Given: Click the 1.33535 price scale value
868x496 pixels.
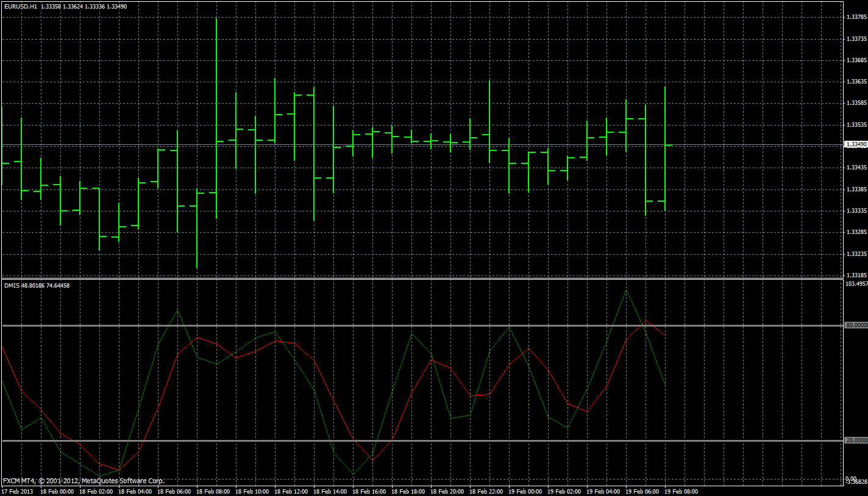Looking at the screenshot, I should pos(857,124).
